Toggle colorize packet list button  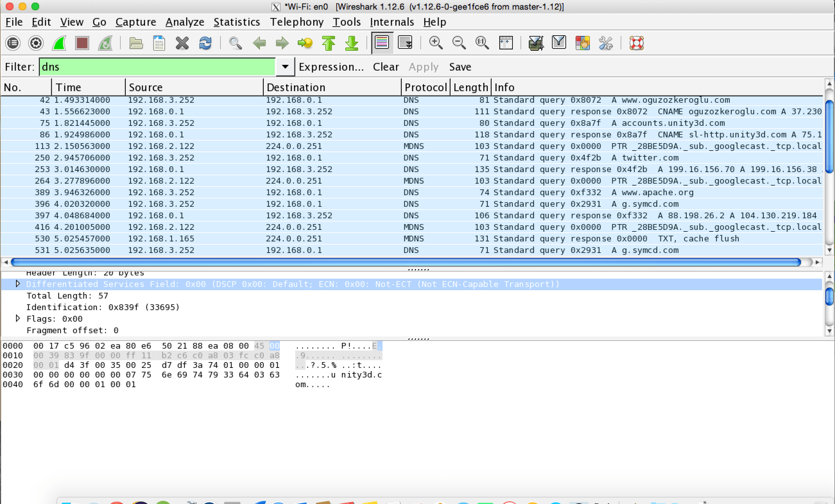coord(382,43)
